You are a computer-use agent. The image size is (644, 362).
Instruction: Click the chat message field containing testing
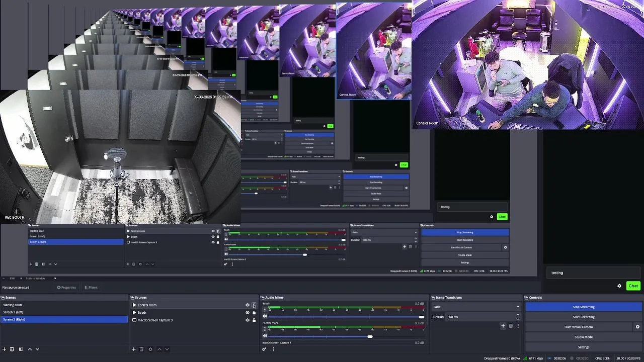pos(594,273)
